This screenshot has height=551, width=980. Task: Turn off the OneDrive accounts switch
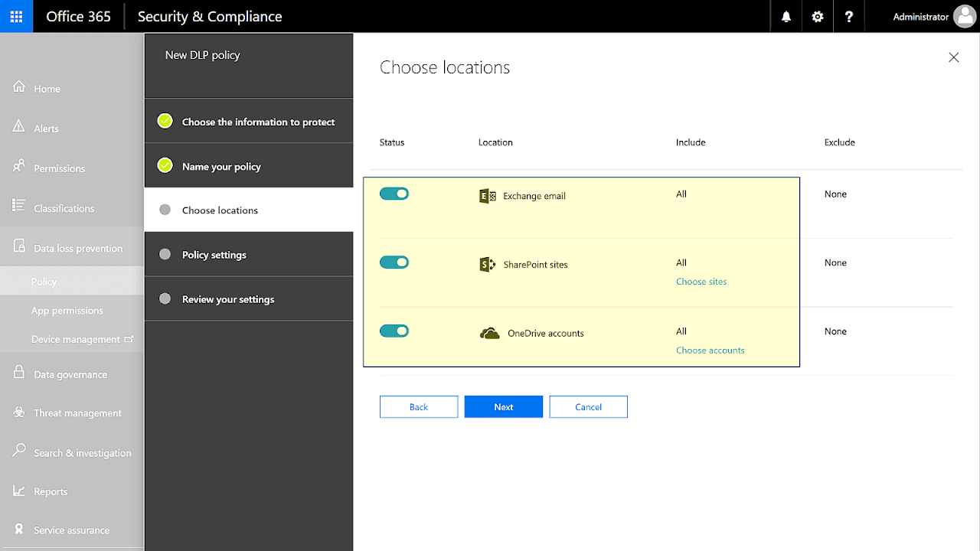coord(394,331)
